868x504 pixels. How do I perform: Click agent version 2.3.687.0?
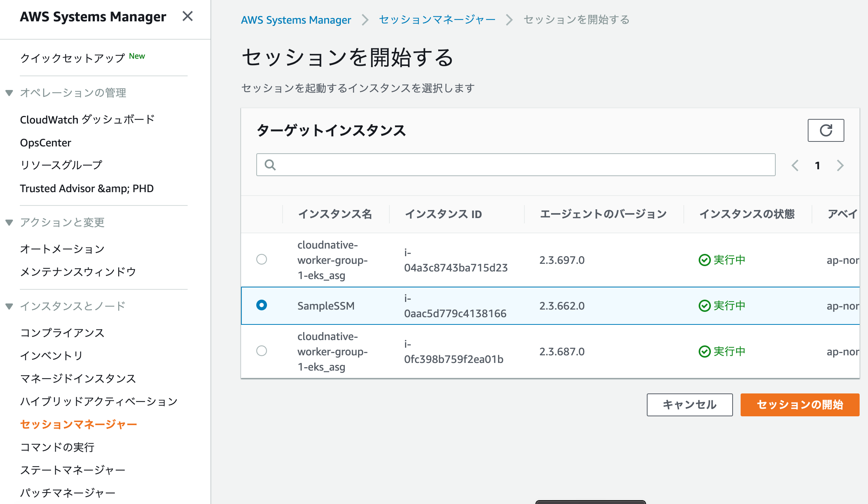point(562,352)
